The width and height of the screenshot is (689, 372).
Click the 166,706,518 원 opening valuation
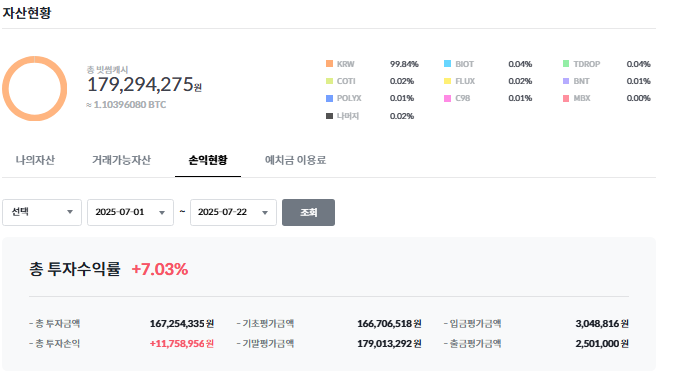coord(389,324)
